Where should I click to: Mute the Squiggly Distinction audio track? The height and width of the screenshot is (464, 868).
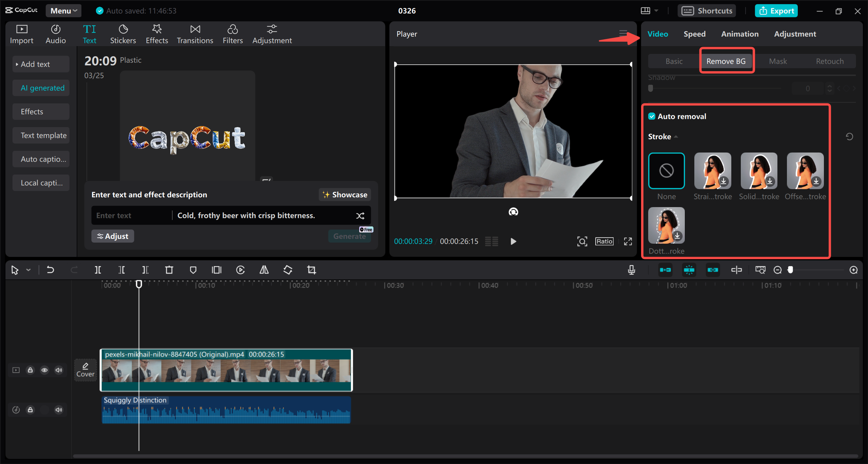coord(59,410)
